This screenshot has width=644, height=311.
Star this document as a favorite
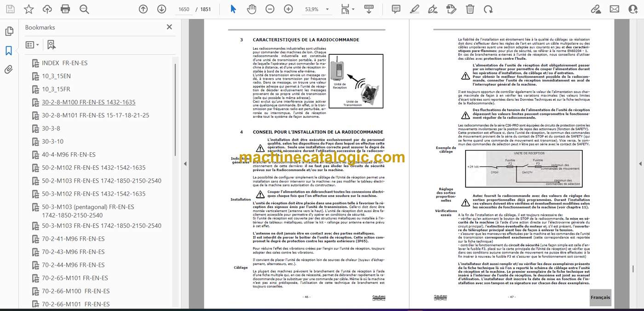(x=29, y=9)
